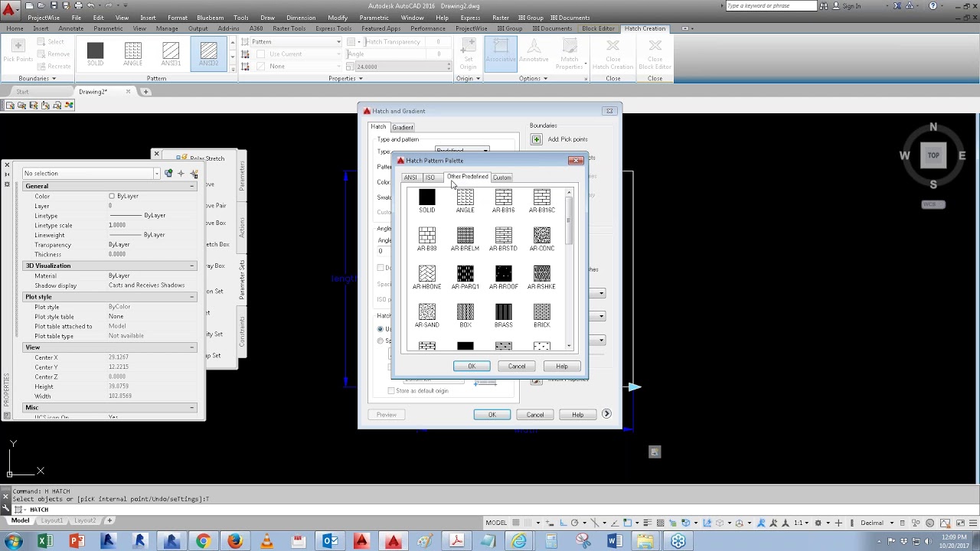This screenshot has height=551, width=980.
Task: Collapse the Plot style properties section
Action: pyautogui.click(x=191, y=297)
